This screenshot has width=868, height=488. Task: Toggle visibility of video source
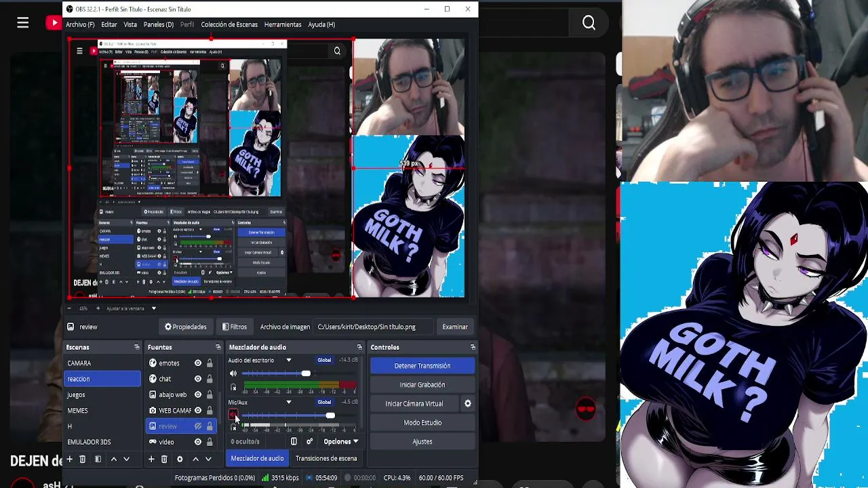(198, 442)
